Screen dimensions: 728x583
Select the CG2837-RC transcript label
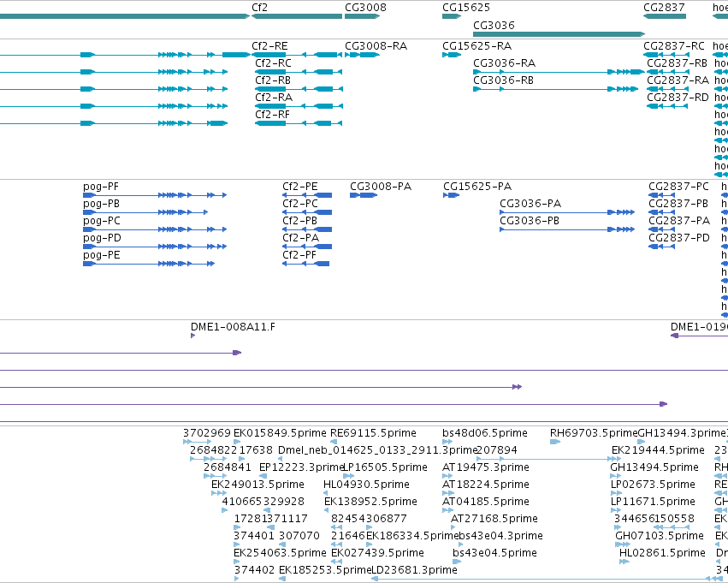pyautogui.click(x=674, y=46)
